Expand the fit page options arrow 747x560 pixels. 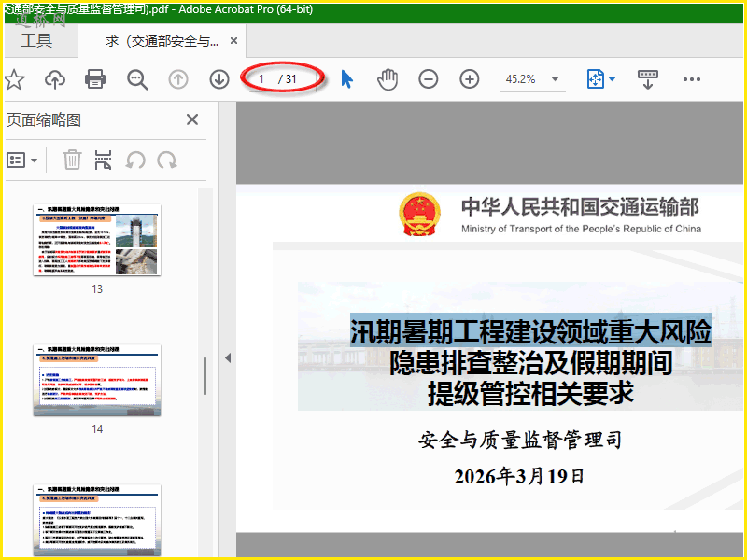tap(613, 79)
